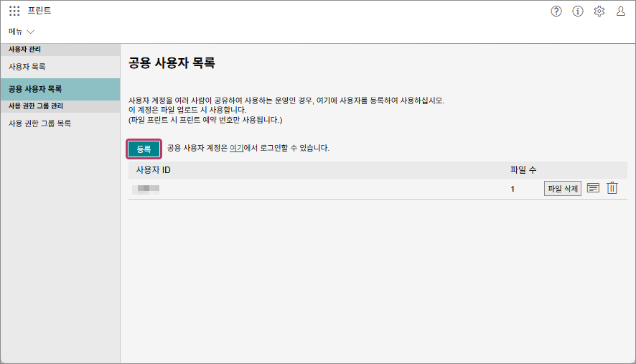Open the shared user's details icon
Image resolution: width=636 pixels, height=364 pixels.
tap(593, 188)
